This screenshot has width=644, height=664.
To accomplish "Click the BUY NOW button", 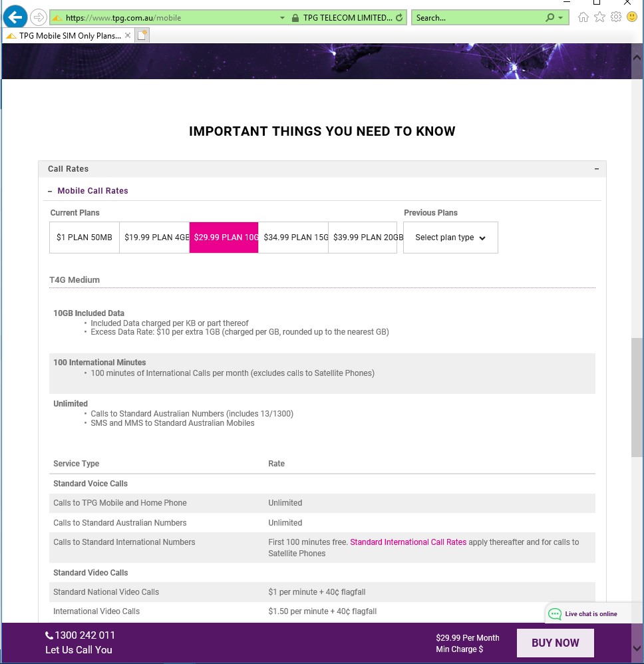I will (x=555, y=643).
